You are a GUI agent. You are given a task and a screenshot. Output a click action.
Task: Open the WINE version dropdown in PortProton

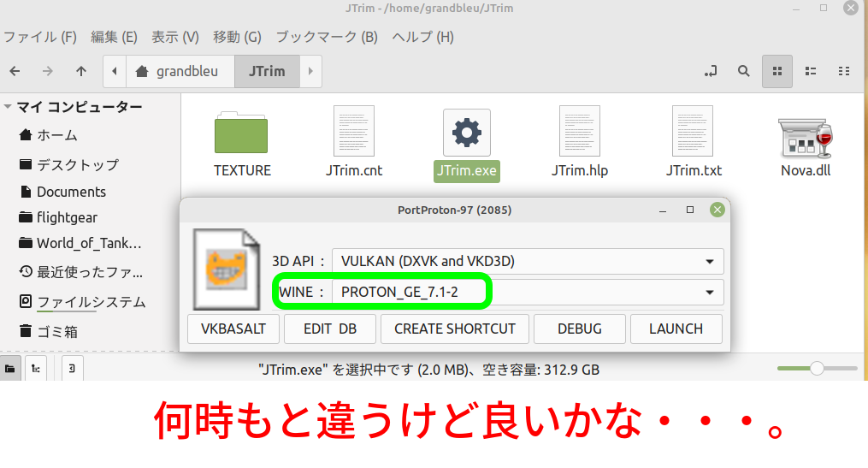pyautogui.click(x=528, y=292)
